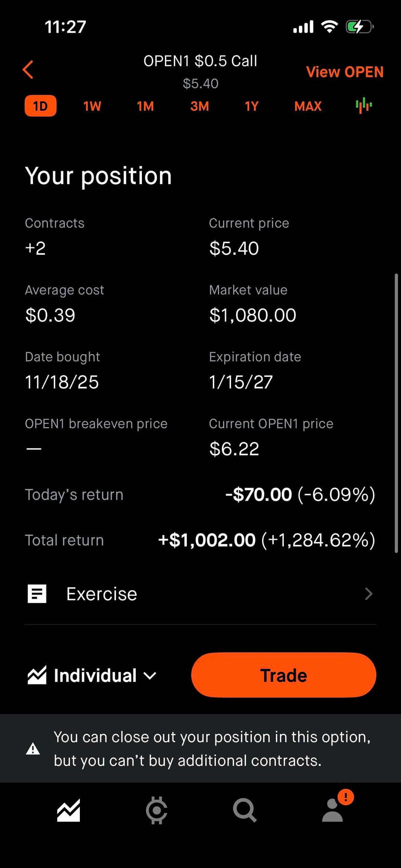
Task: Show the 3M chart range
Action: tap(199, 106)
